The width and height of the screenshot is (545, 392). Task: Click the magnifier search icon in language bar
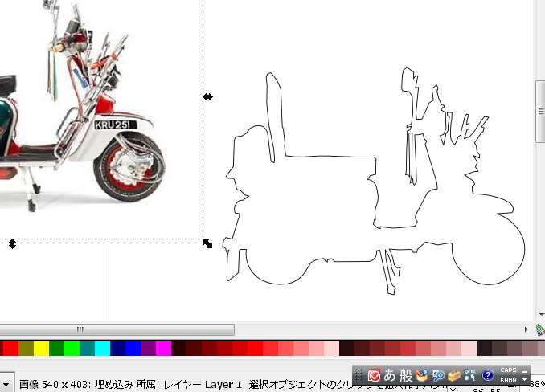point(438,375)
